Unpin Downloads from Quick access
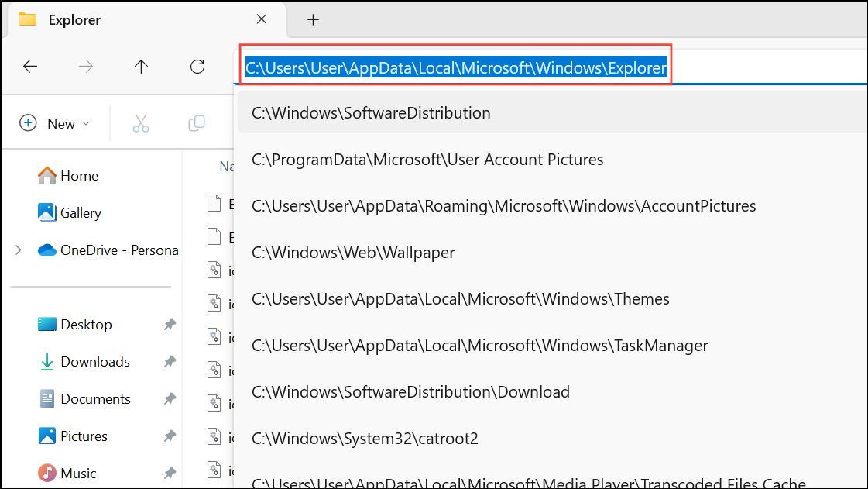This screenshot has width=868, height=489. (x=170, y=361)
